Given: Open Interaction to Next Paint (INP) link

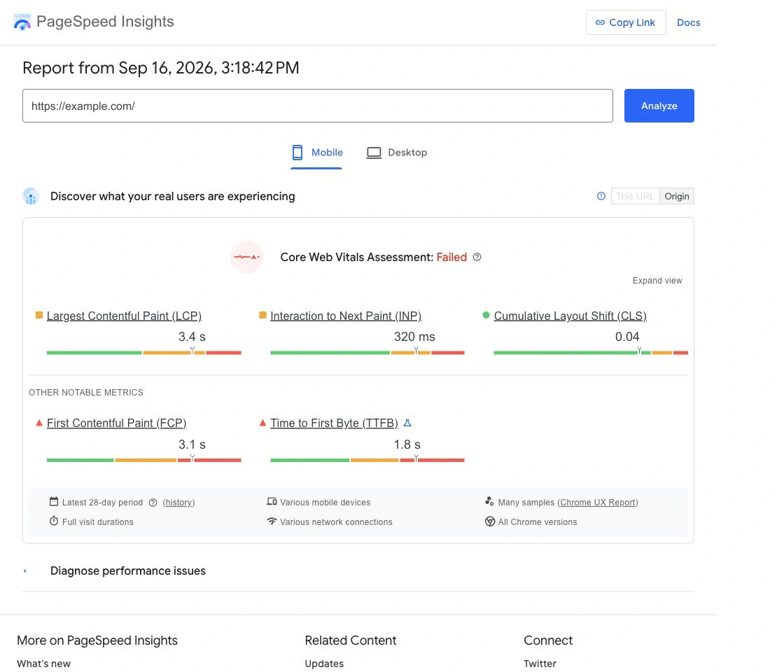Looking at the screenshot, I should (346, 316).
